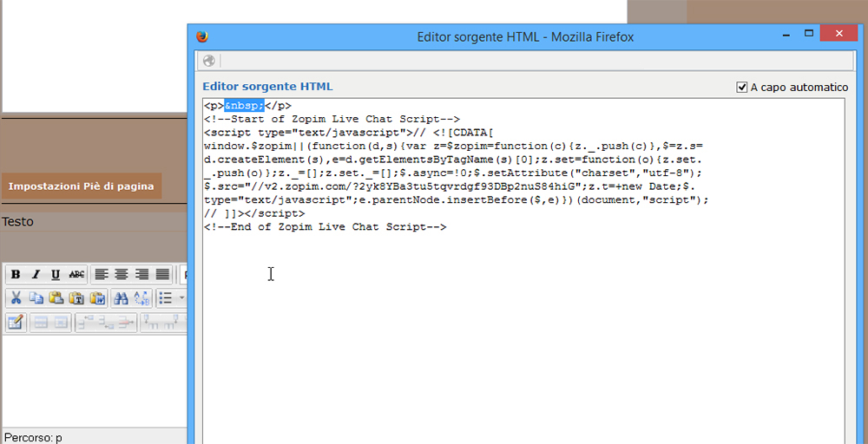
Task: Click the globe icon in popup address bar
Action: (x=208, y=61)
